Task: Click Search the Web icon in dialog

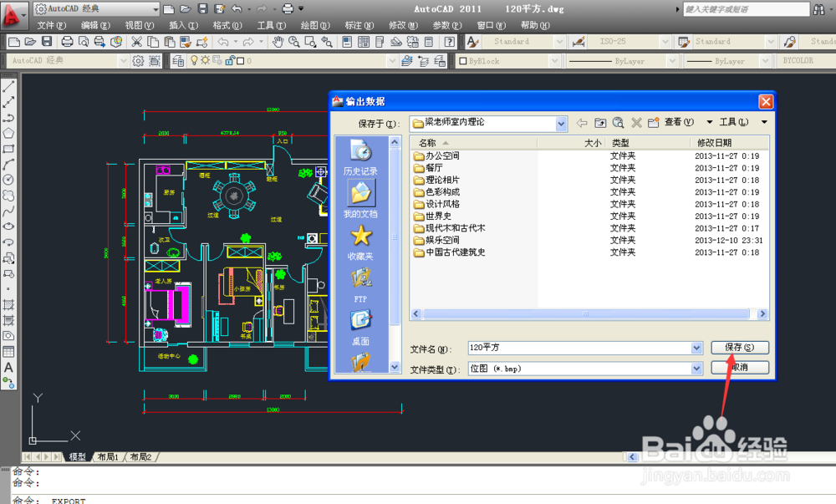Action: (618, 123)
